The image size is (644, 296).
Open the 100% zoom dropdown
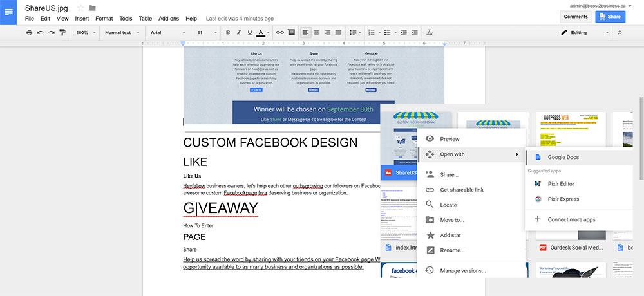tap(86, 32)
